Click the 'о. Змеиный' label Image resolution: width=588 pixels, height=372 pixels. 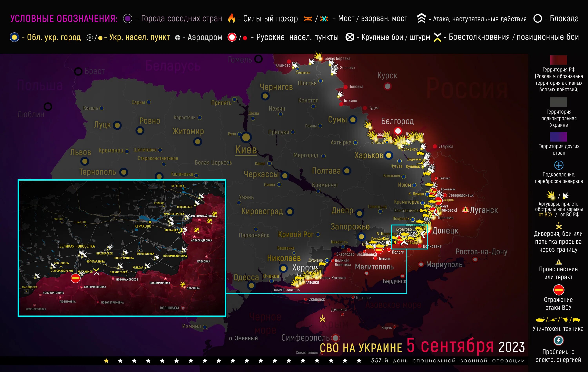click(x=243, y=338)
